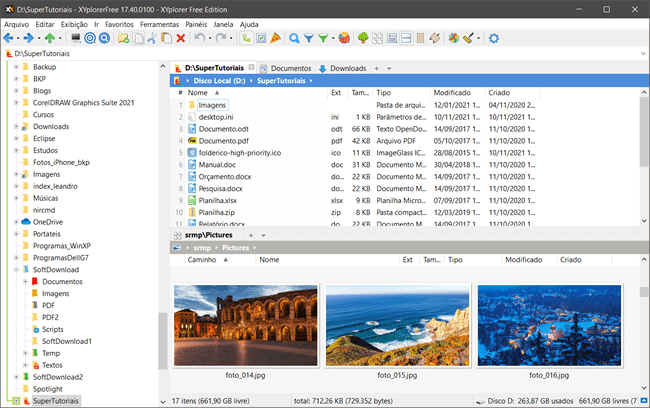This screenshot has width=650, height=408.
Task: Click the Undo arrow icon
Action: point(200,38)
